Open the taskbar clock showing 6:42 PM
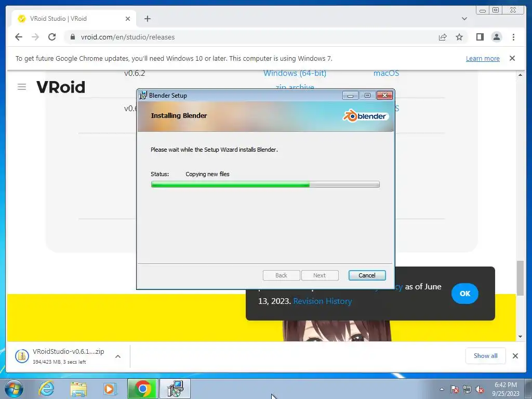This screenshot has height=399, width=532. pos(506,389)
